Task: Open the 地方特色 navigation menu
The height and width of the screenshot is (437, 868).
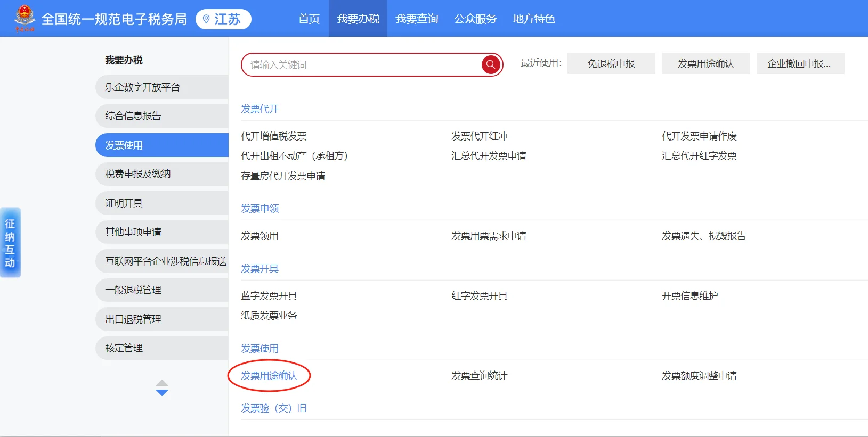Action: 534,19
